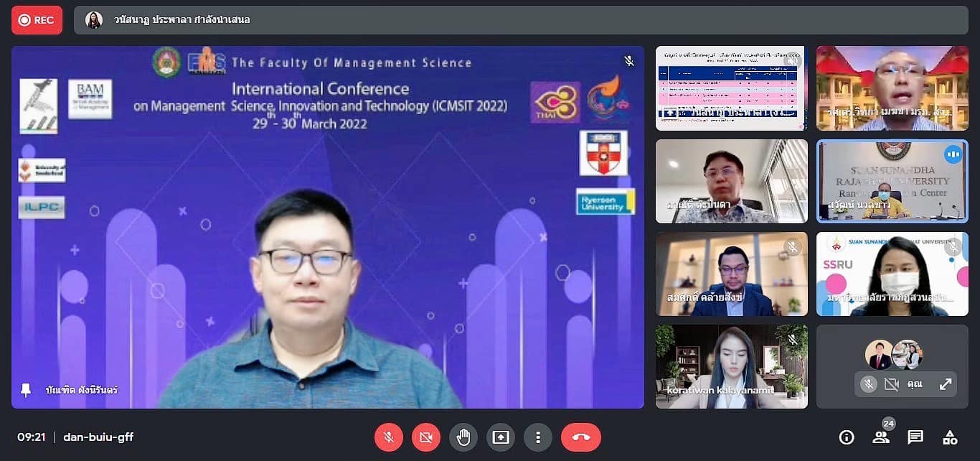Image resolution: width=980 pixels, height=461 pixels.
Task: Click the Present screen button
Action: [501, 437]
